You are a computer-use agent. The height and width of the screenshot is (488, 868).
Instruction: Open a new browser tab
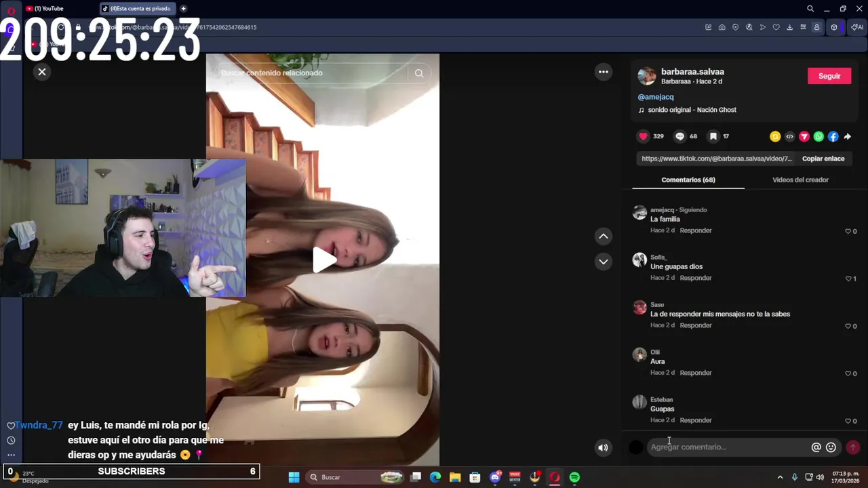coord(183,9)
